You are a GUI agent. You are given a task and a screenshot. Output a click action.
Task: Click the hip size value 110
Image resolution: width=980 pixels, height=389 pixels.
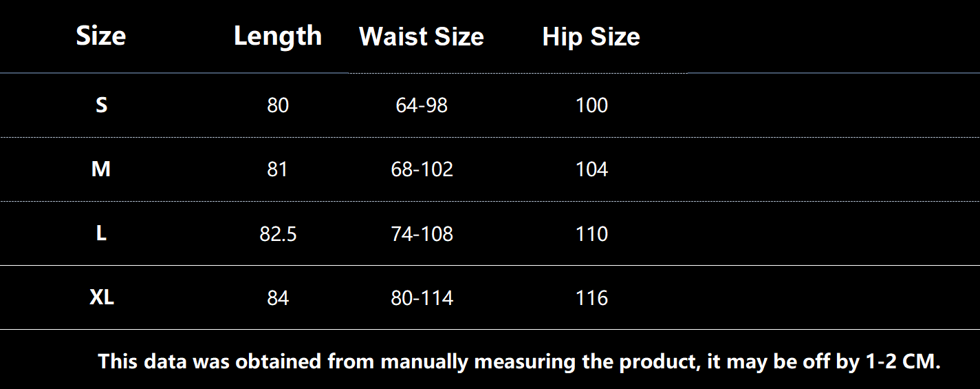(x=591, y=234)
